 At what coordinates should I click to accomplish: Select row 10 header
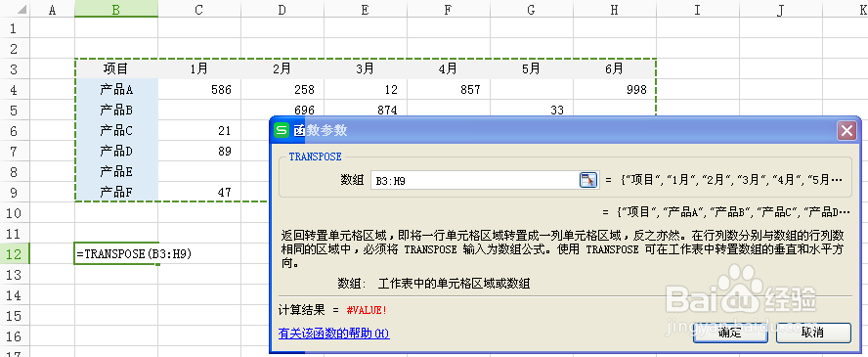tap(15, 212)
